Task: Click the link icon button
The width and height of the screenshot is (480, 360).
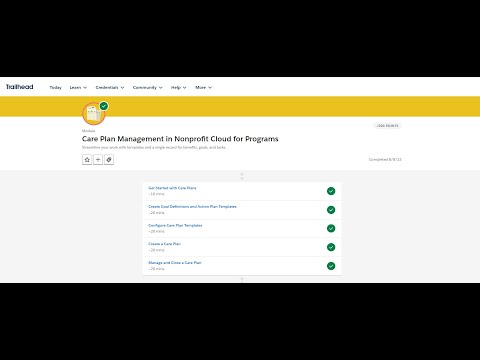Action: (109, 160)
